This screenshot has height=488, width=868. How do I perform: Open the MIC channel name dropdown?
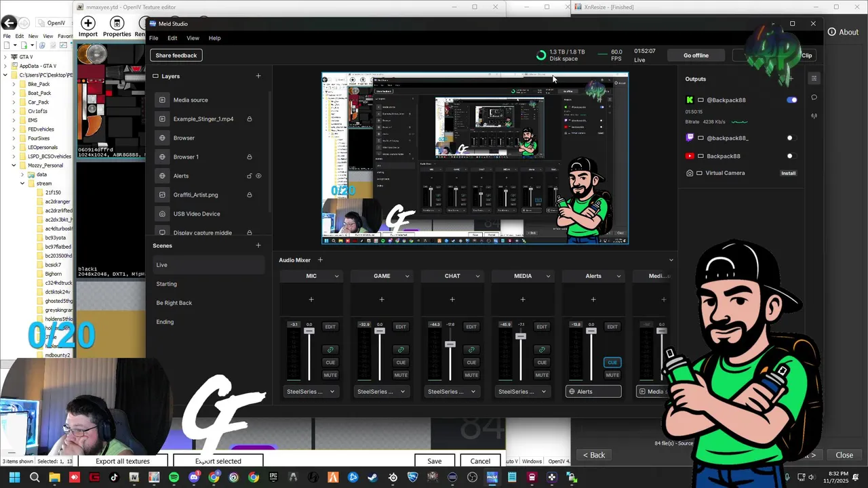coord(336,276)
